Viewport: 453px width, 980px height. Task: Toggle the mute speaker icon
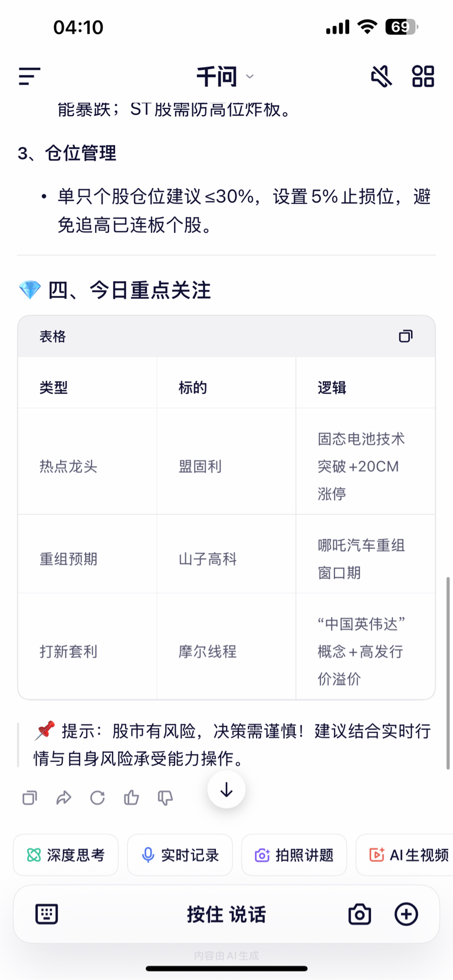(381, 76)
